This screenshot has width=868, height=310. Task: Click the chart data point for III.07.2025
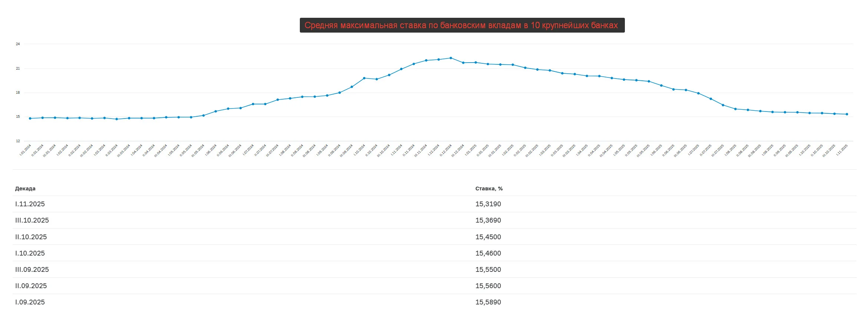723,105
